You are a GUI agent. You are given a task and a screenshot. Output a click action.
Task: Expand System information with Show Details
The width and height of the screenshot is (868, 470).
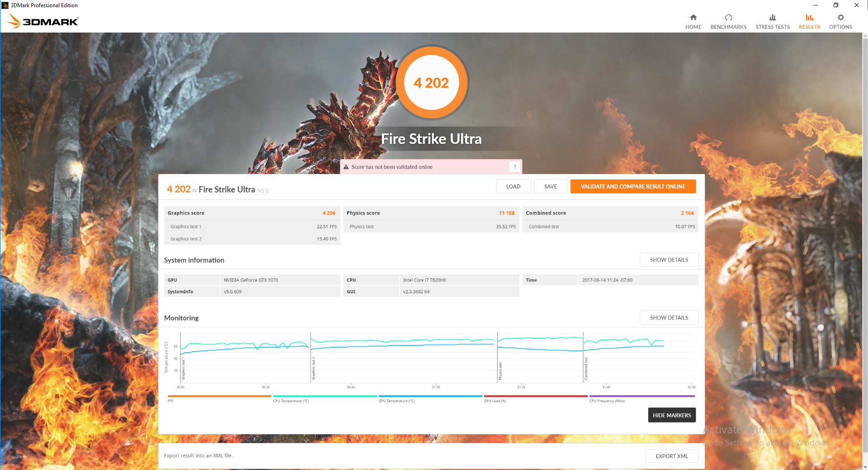[x=669, y=260]
